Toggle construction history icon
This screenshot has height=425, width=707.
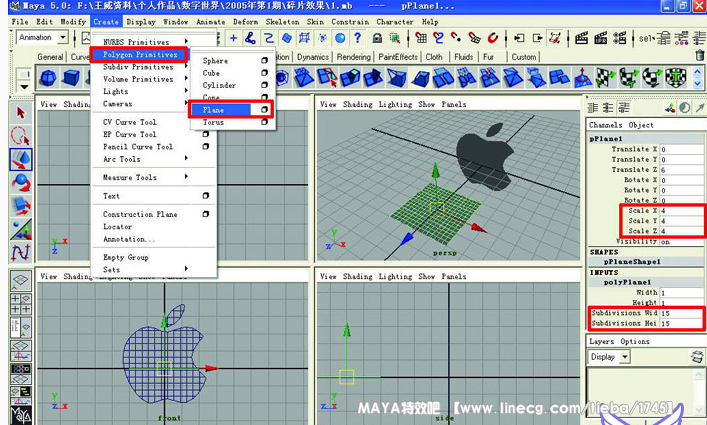[555, 38]
